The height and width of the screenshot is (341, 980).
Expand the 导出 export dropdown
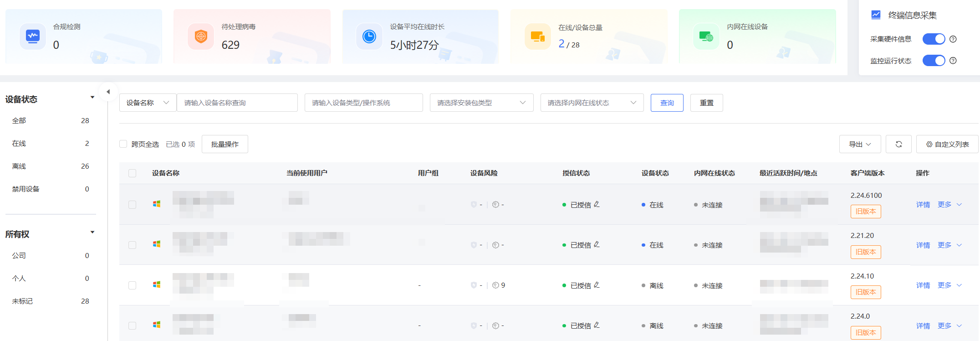(x=860, y=144)
